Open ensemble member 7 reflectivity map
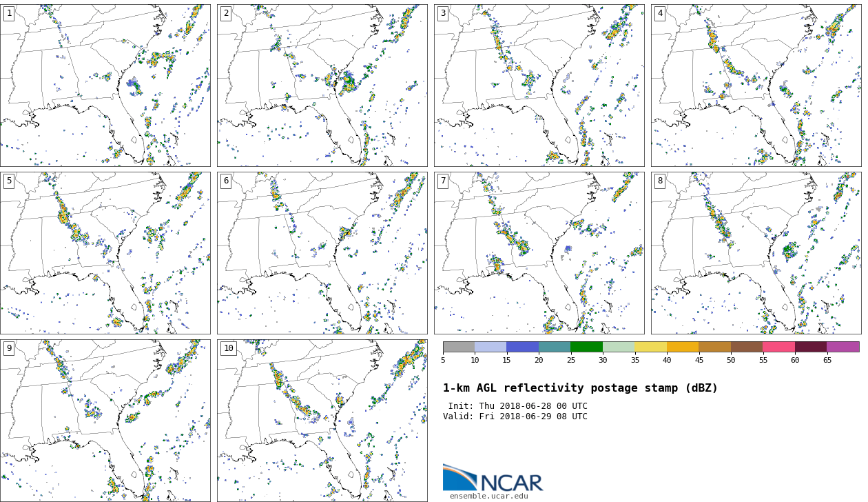 pos(539,253)
